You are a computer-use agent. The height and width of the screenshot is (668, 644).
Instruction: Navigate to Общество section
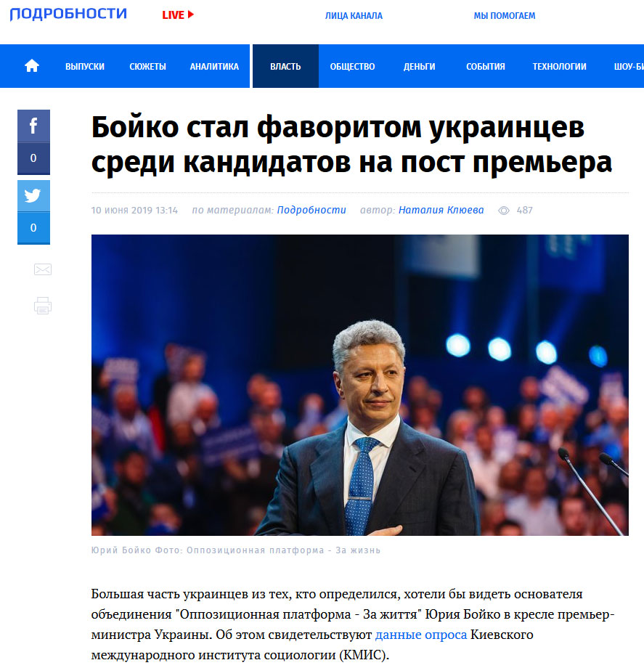tap(352, 67)
